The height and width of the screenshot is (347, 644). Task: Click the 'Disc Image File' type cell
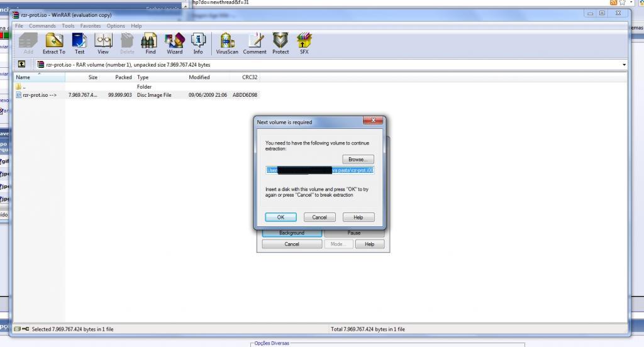tap(154, 95)
